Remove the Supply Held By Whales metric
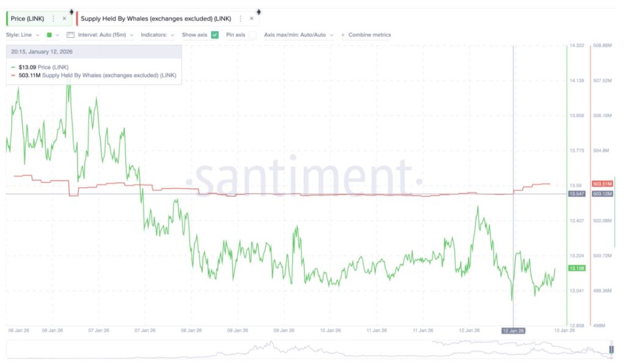 (251, 19)
